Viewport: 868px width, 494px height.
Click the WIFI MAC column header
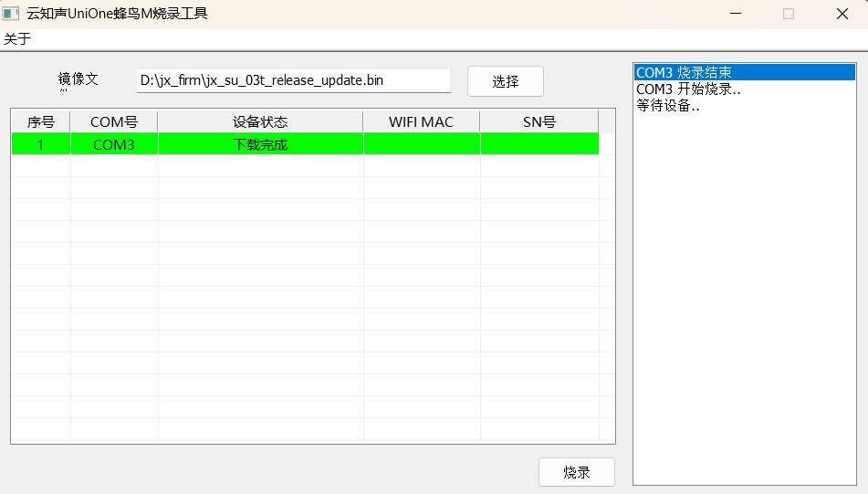click(422, 121)
